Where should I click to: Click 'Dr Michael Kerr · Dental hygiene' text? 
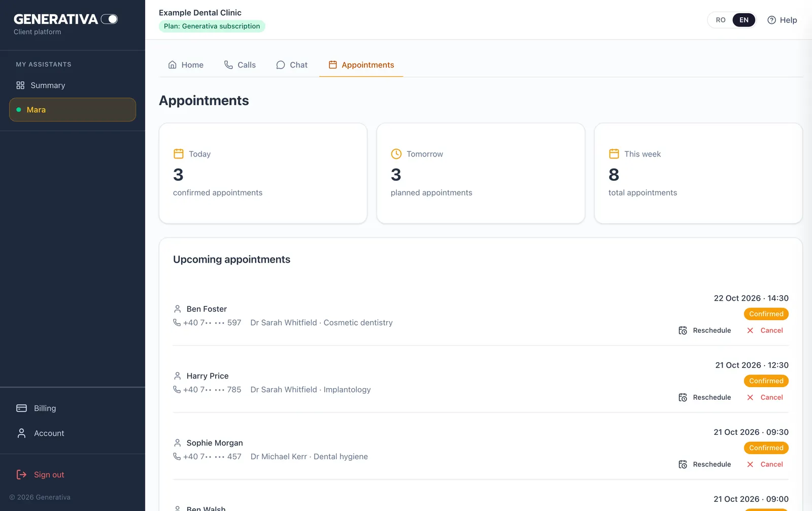[309, 457]
